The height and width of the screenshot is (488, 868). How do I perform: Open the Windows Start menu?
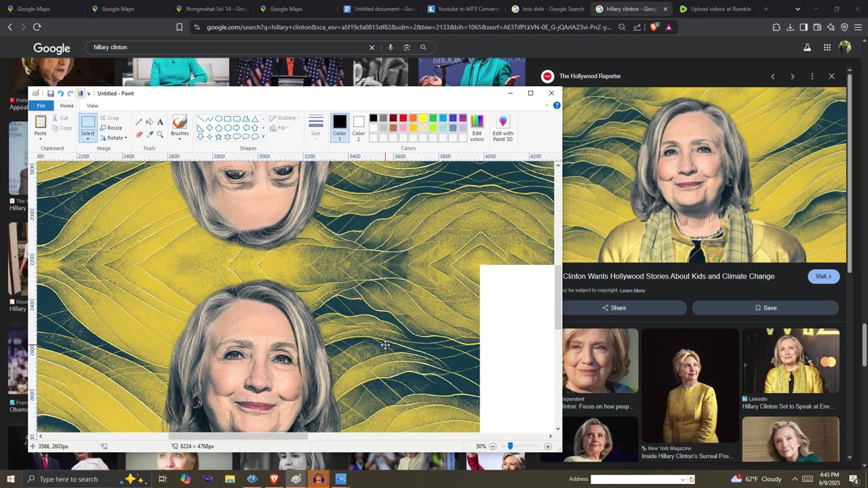click(x=10, y=479)
